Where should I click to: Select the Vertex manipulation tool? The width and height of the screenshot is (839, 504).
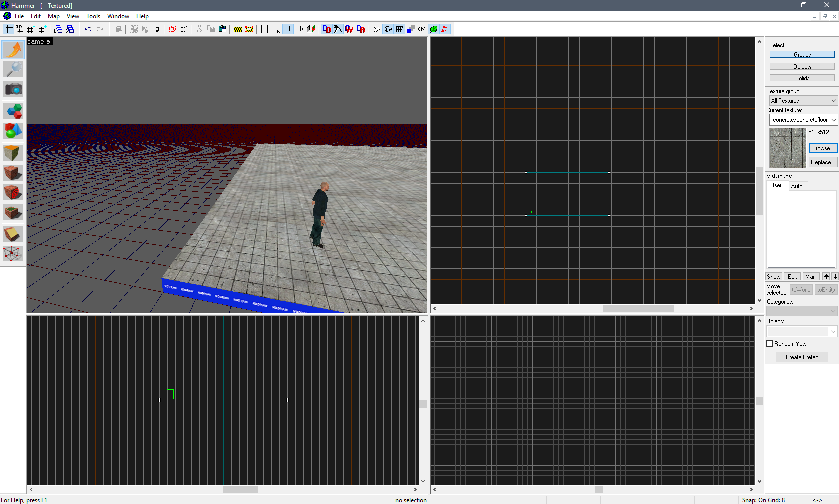pos(13,253)
